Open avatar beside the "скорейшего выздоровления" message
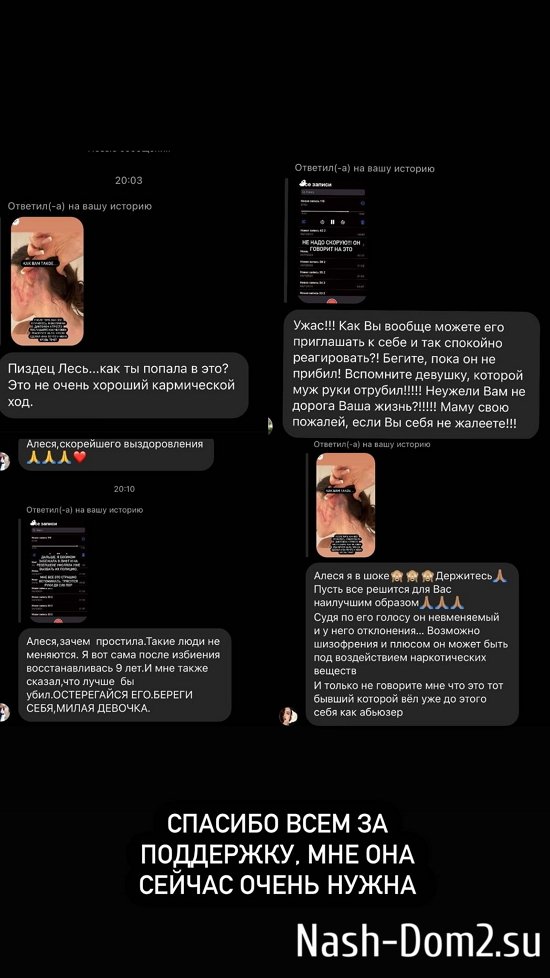 [3, 461]
